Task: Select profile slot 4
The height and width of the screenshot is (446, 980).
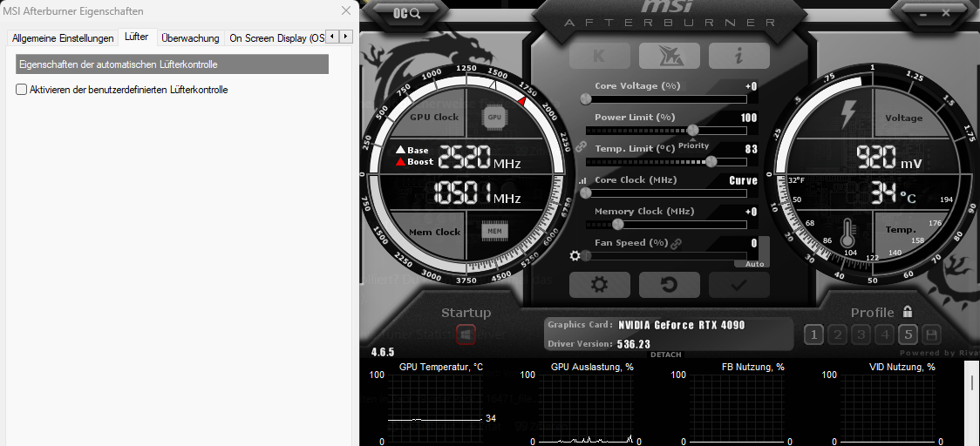Action: tap(884, 335)
